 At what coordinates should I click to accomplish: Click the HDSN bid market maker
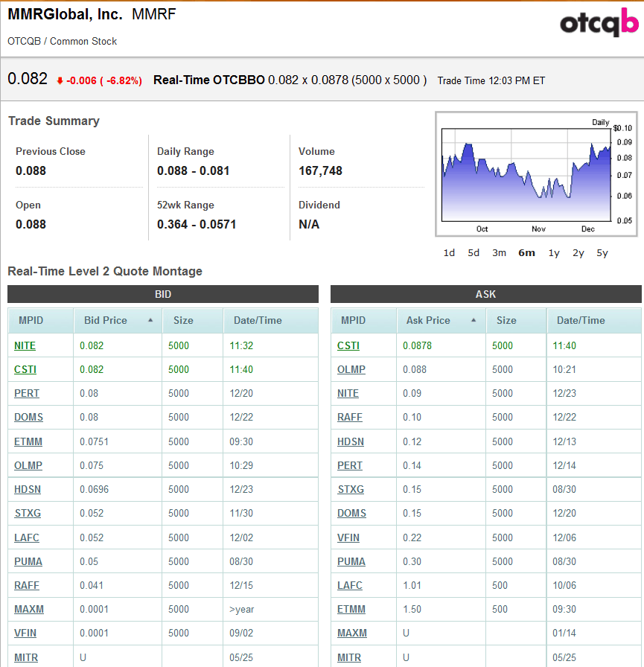pyautogui.click(x=28, y=489)
